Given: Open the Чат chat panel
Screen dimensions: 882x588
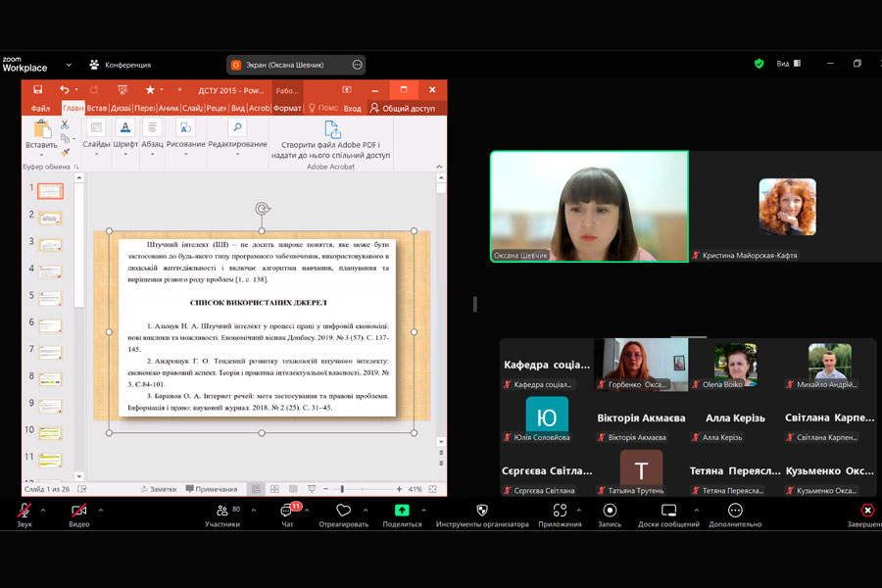Looking at the screenshot, I should click(287, 511).
